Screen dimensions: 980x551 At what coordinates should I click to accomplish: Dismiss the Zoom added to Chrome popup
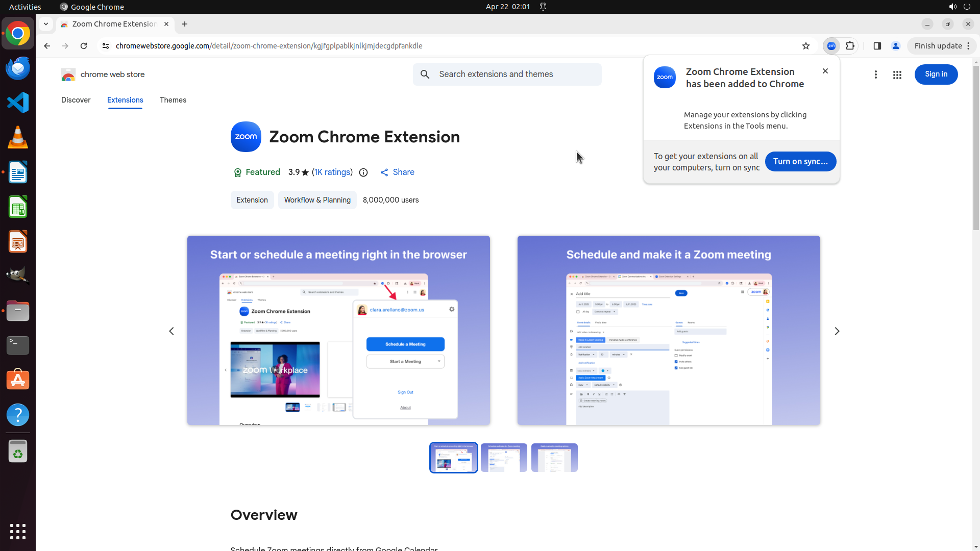pos(825,71)
